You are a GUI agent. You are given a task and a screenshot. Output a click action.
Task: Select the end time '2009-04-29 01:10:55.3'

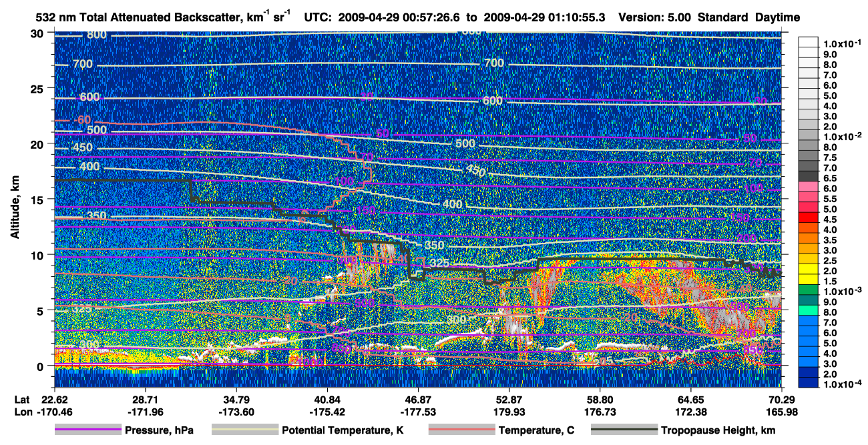point(546,17)
